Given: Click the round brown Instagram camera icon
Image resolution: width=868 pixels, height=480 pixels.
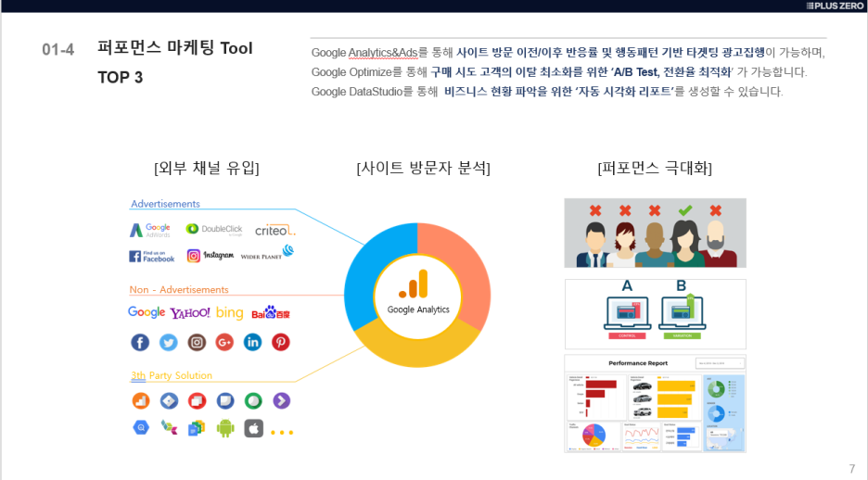Looking at the screenshot, I should 197,342.
